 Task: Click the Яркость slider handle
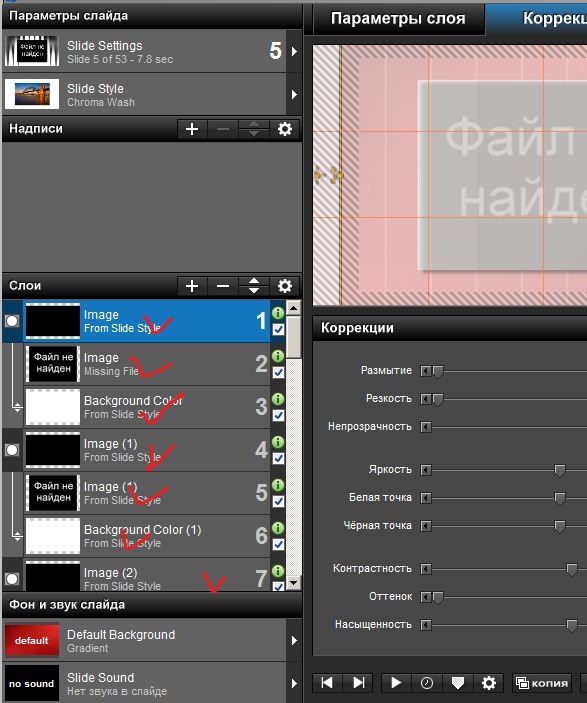[x=560, y=470]
